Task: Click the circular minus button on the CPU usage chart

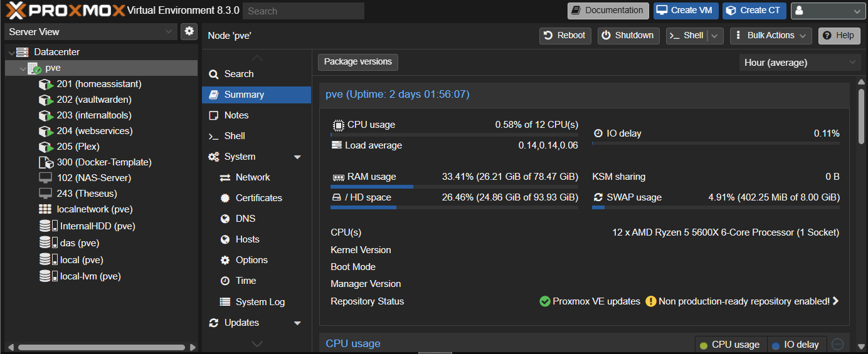Action: [837, 344]
